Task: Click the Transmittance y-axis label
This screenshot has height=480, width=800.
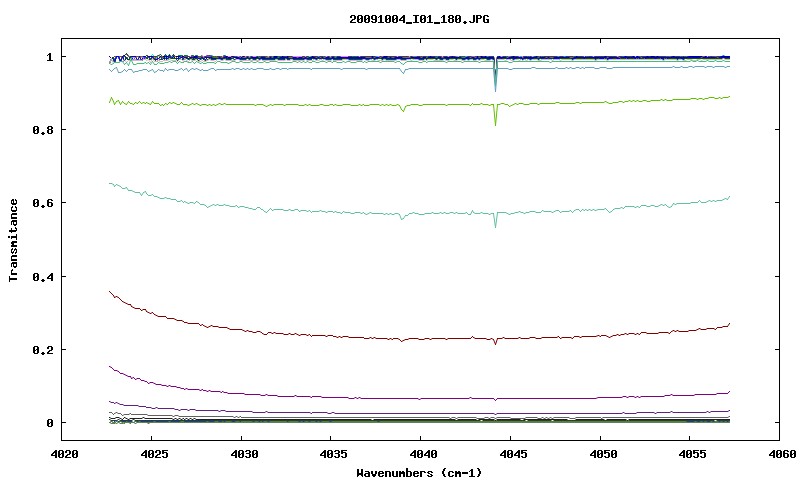Action: [13, 240]
